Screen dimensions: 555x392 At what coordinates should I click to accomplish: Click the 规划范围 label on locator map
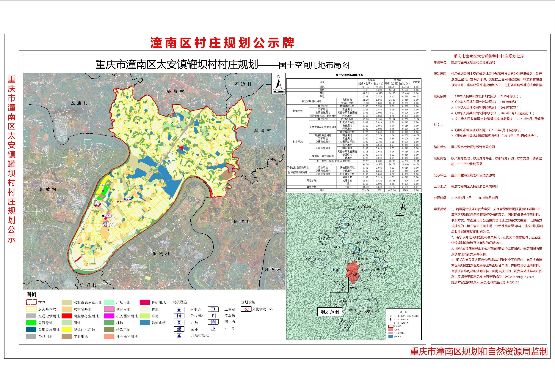tap(330, 312)
